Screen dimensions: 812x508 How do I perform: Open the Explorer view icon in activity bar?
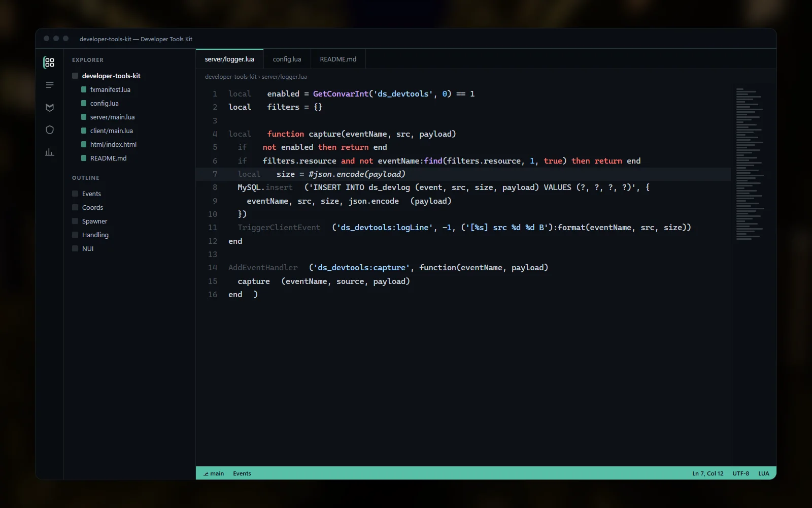coord(49,62)
